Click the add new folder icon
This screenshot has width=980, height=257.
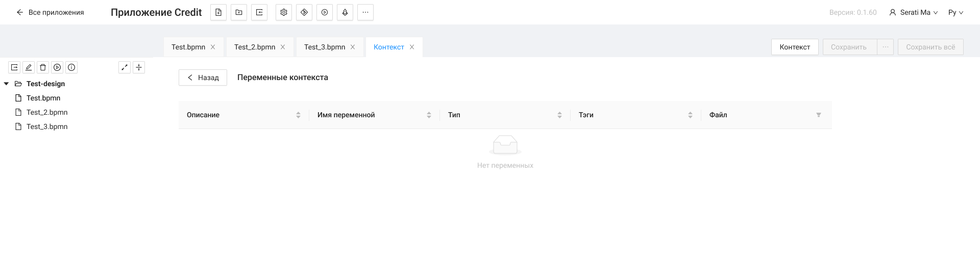pyautogui.click(x=239, y=12)
